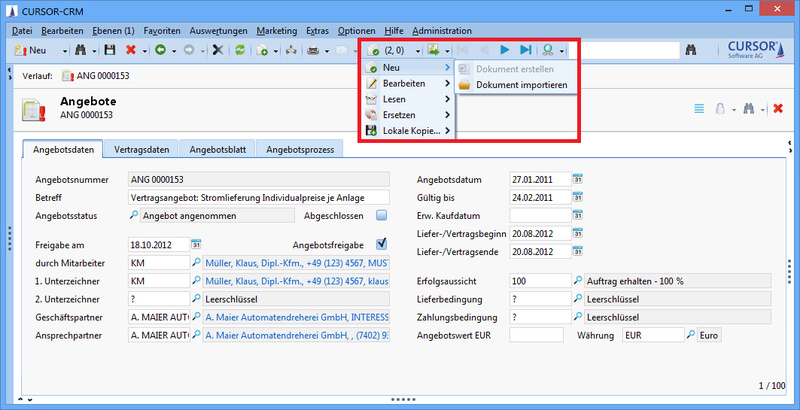
Task: Click the green refresh toolbar icon
Action: [x=239, y=49]
